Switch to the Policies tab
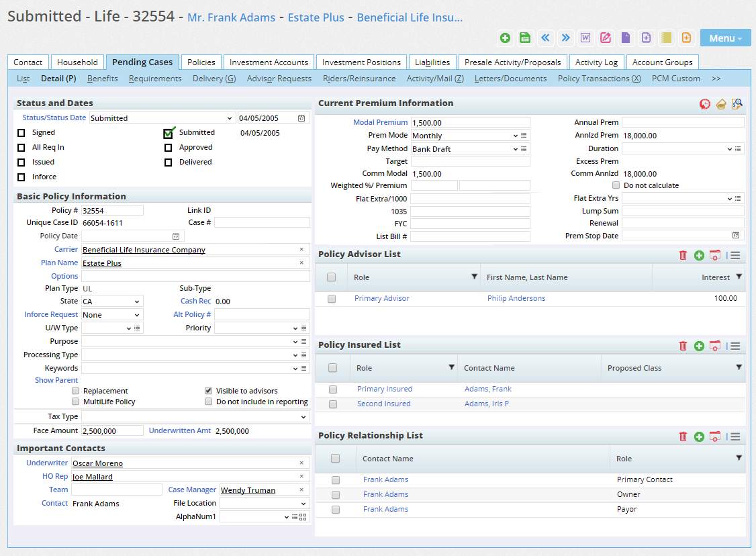 click(x=201, y=62)
